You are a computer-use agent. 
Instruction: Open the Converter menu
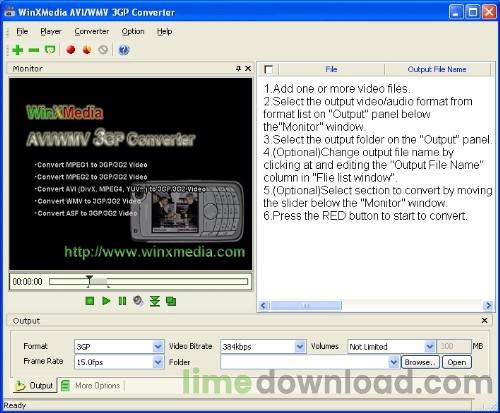pos(92,31)
